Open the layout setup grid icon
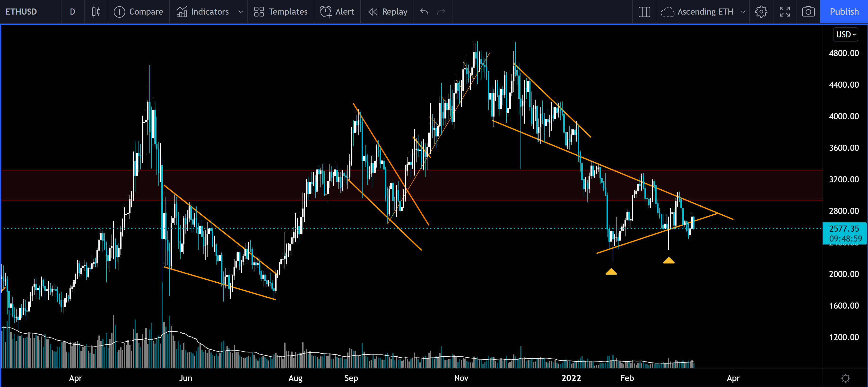Screen dimensions: 868x387 coord(644,12)
